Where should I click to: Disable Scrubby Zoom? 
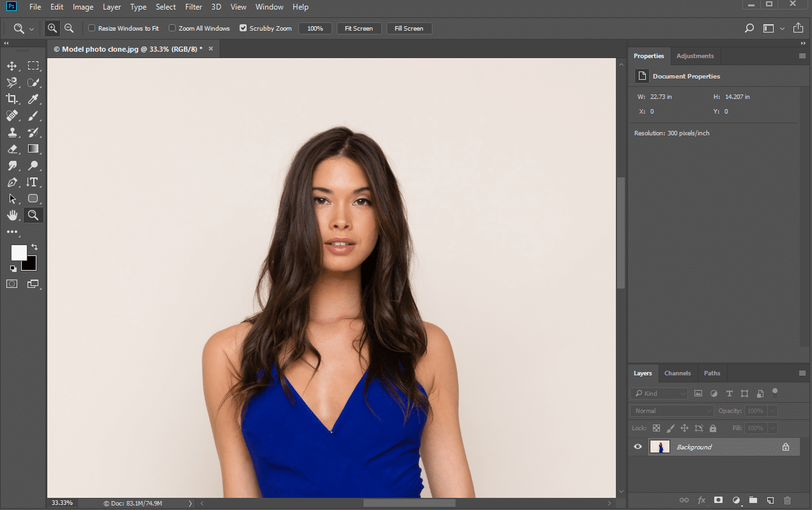click(x=243, y=28)
